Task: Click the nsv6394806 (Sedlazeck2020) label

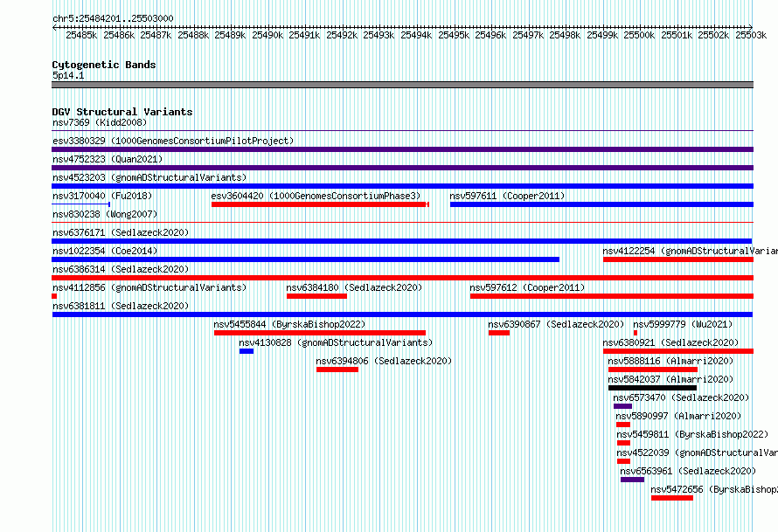Action: click(384, 361)
